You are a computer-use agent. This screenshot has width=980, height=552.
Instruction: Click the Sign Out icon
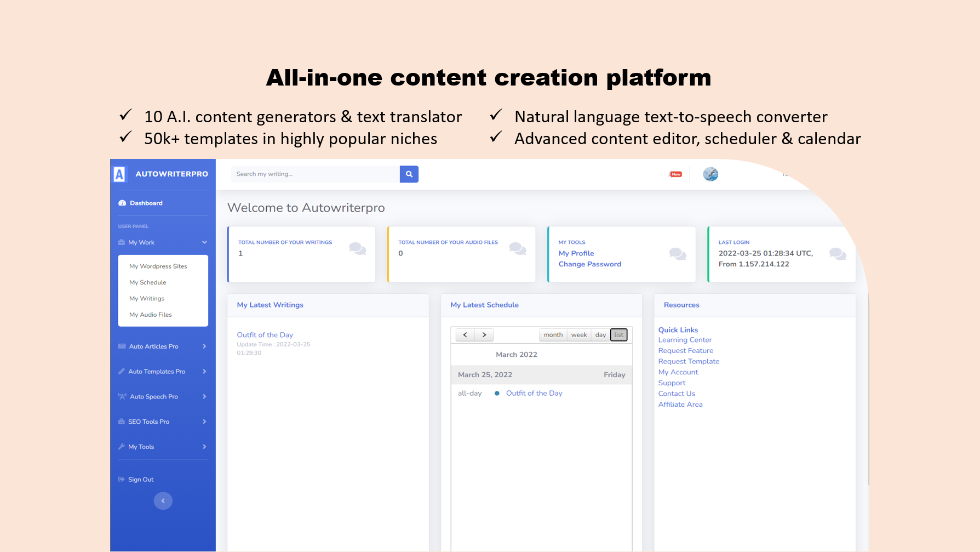(x=122, y=480)
